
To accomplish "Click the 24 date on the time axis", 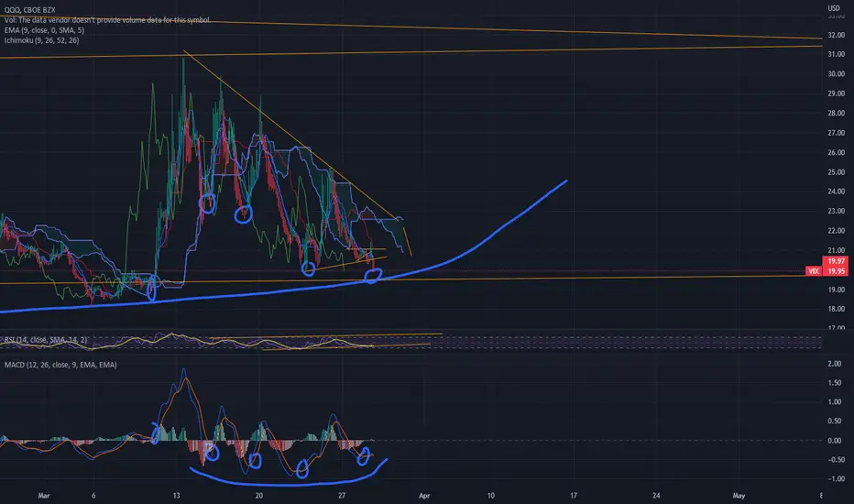I will point(656,496).
